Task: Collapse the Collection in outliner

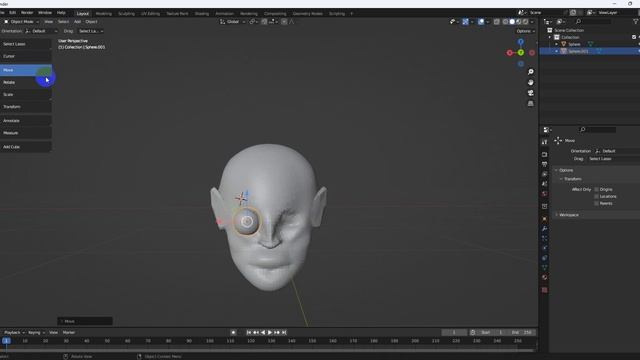Action: tap(550, 37)
